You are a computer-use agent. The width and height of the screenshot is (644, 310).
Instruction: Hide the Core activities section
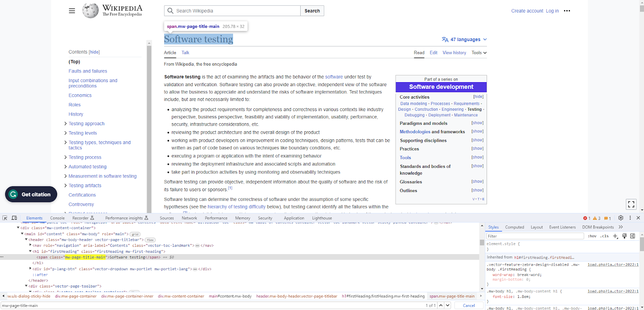point(478,97)
